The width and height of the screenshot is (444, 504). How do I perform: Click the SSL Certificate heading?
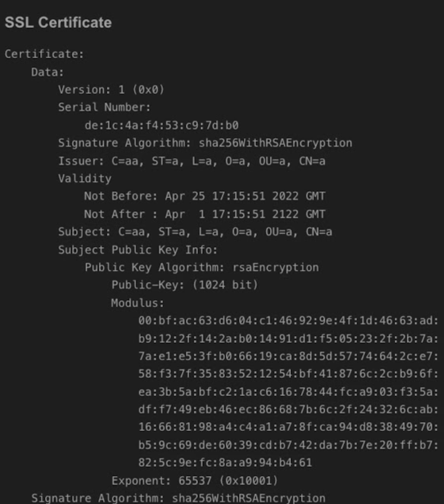point(58,23)
